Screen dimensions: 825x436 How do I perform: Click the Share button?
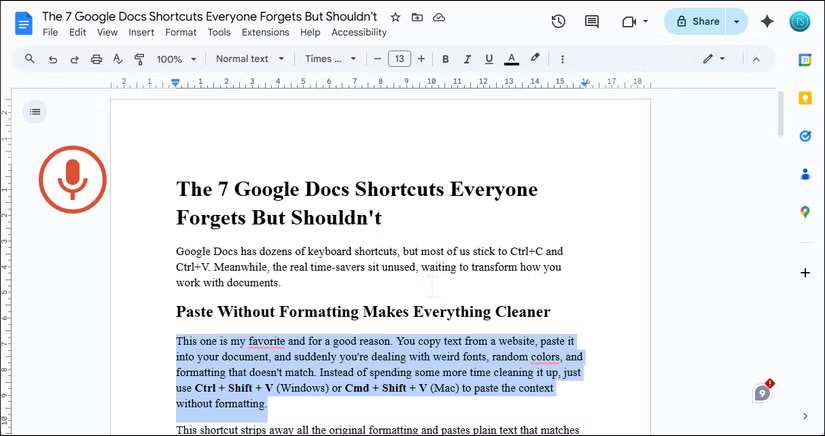point(696,21)
